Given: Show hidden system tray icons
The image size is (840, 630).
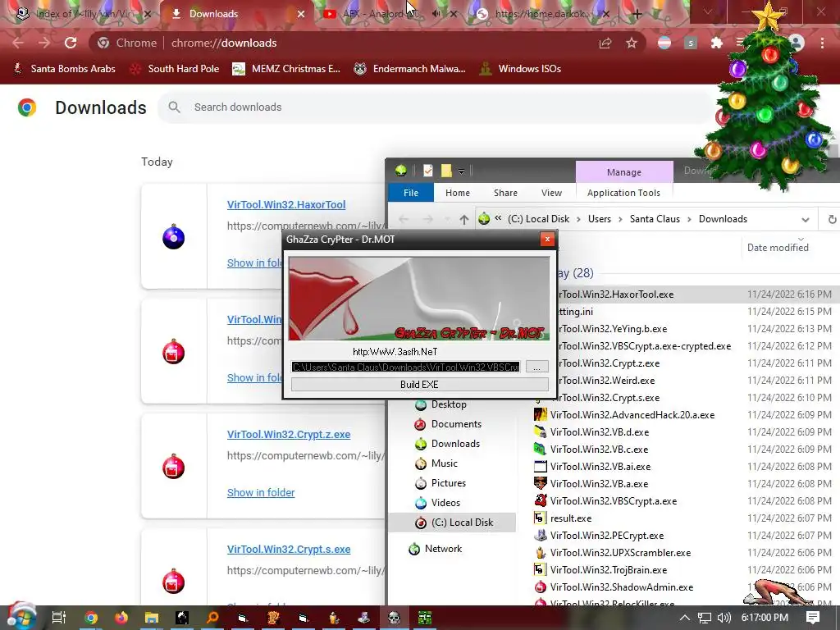Looking at the screenshot, I should click(684, 618).
